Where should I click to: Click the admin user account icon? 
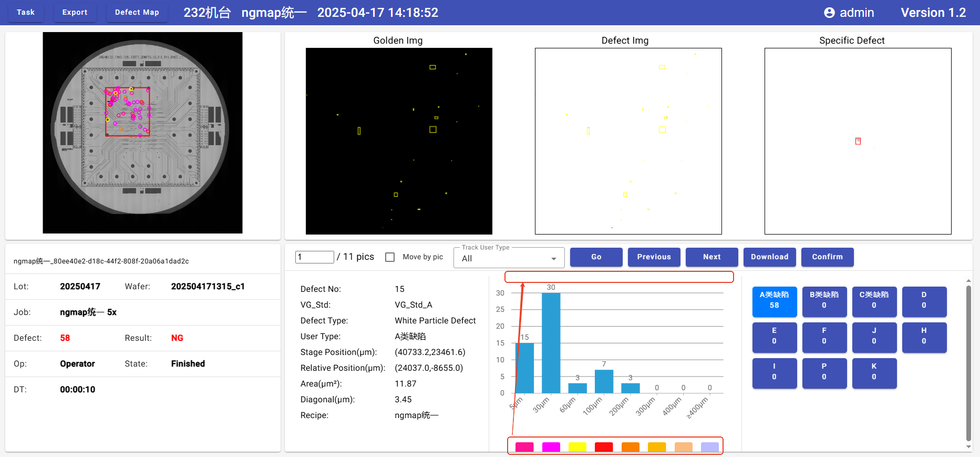coord(829,13)
